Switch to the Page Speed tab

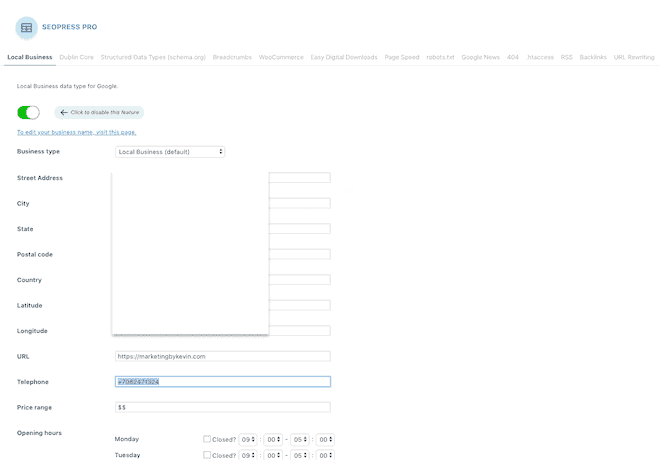[x=402, y=57]
